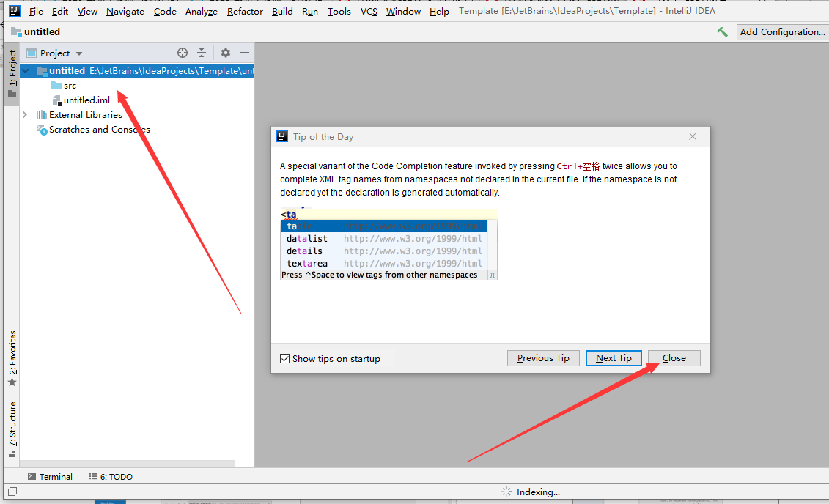This screenshot has height=504, width=829.
Task: Open the Code menu
Action: (x=165, y=11)
